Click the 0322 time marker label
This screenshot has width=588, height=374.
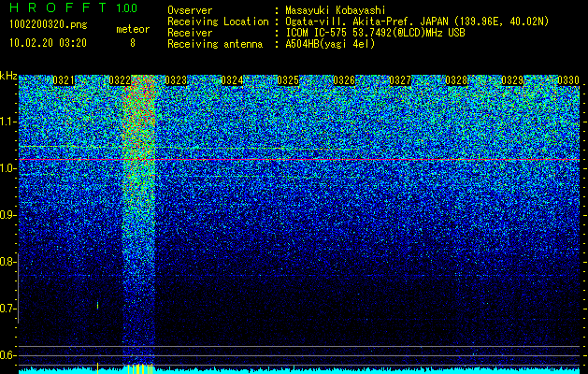coord(120,80)
